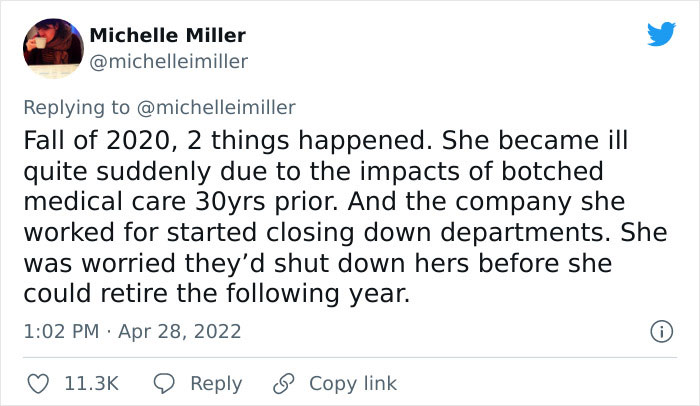Click the Reply speech bubble icon

(165, 383)
